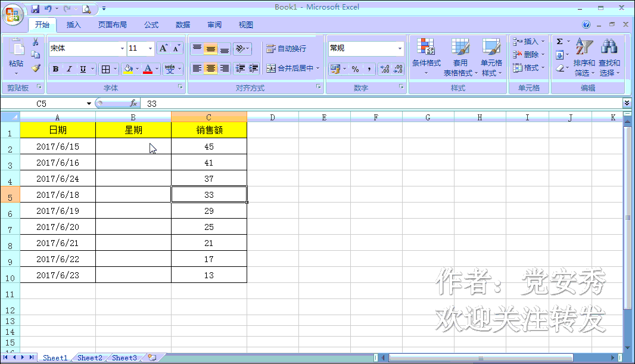Toggle align text right
This screenshot has width=635, height=364.
click(x=225, y=69)
